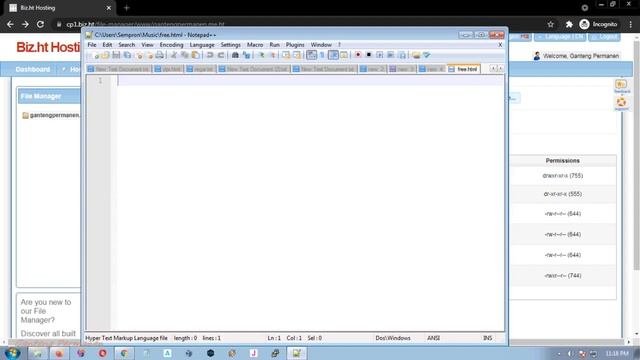Click the Notepad++ icon in taskbar
This screenshot has height=360, width=640.
coord(297,353)
